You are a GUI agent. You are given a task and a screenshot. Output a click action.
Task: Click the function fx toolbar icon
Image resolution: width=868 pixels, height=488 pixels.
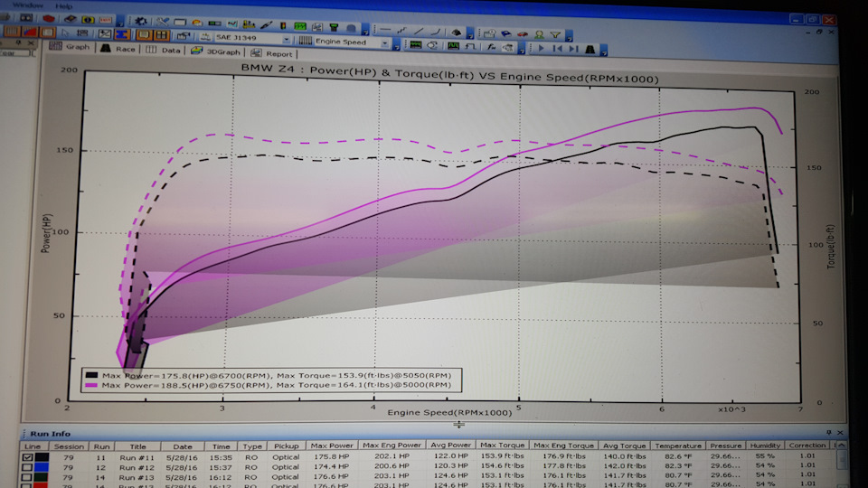tap(492, 47)
